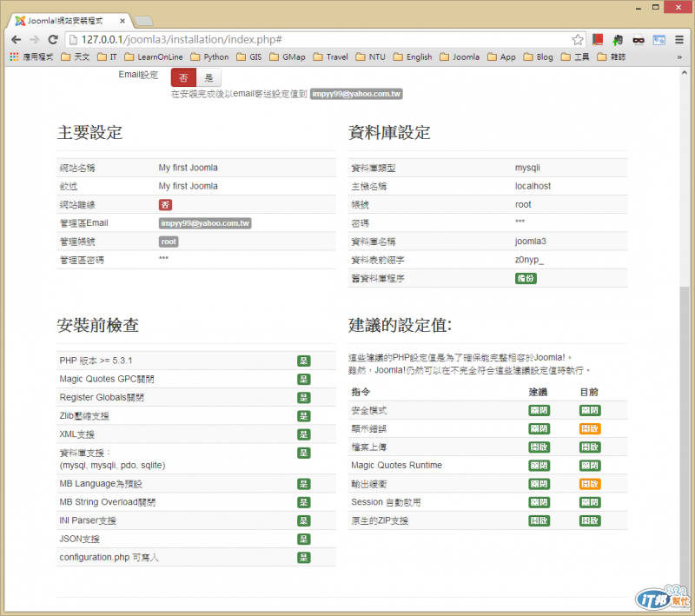Screen dimensions: 695x616
Task: Click the joomla3 database name value
Action: coord(531,241)
